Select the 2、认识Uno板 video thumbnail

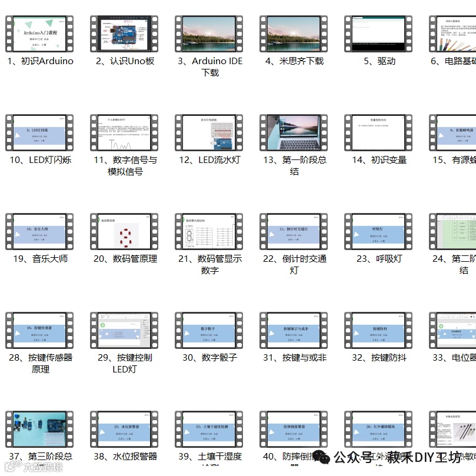click(124, 34)
